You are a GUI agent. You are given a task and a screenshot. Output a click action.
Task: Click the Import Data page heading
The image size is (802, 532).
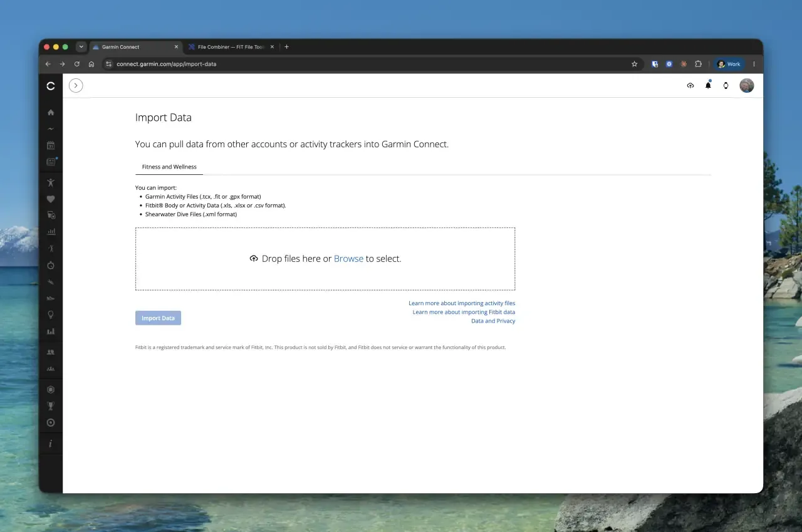click(x=164, y=118)
